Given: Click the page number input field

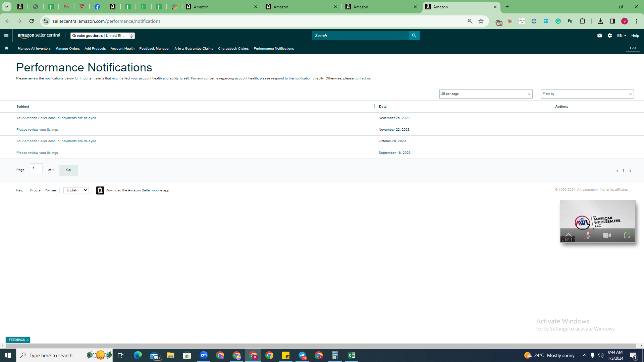Looking at the screenshot, I should [36, 168].
